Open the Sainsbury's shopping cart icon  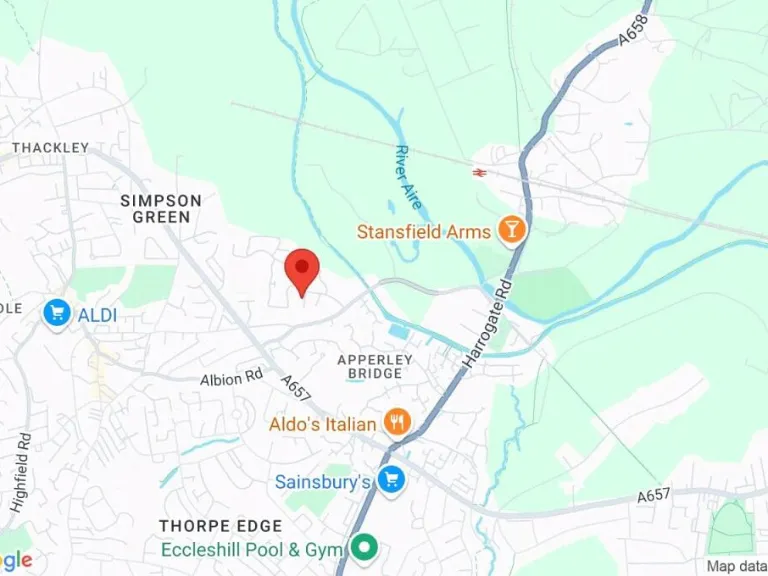click(391, 481)
